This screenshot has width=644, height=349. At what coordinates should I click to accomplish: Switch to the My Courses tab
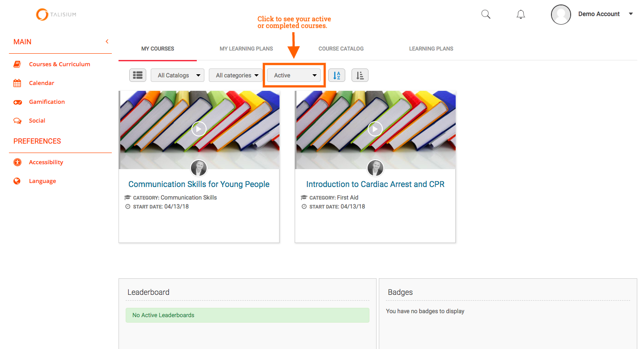157,49
